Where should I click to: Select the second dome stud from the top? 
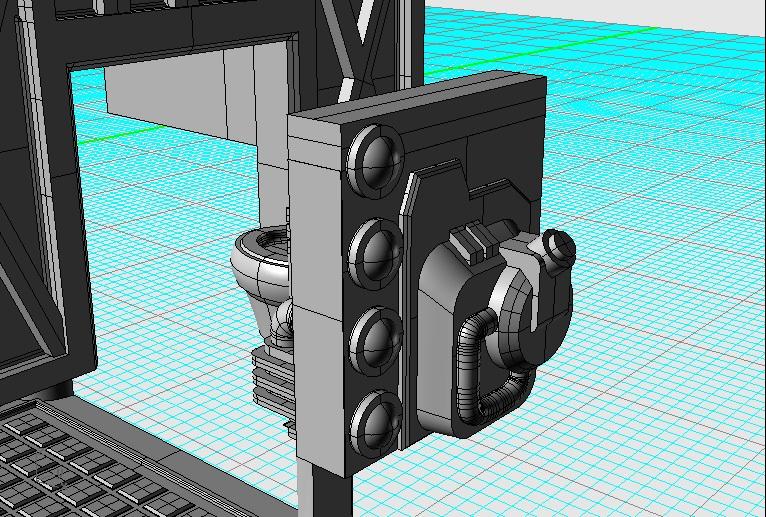pos(375,253)
